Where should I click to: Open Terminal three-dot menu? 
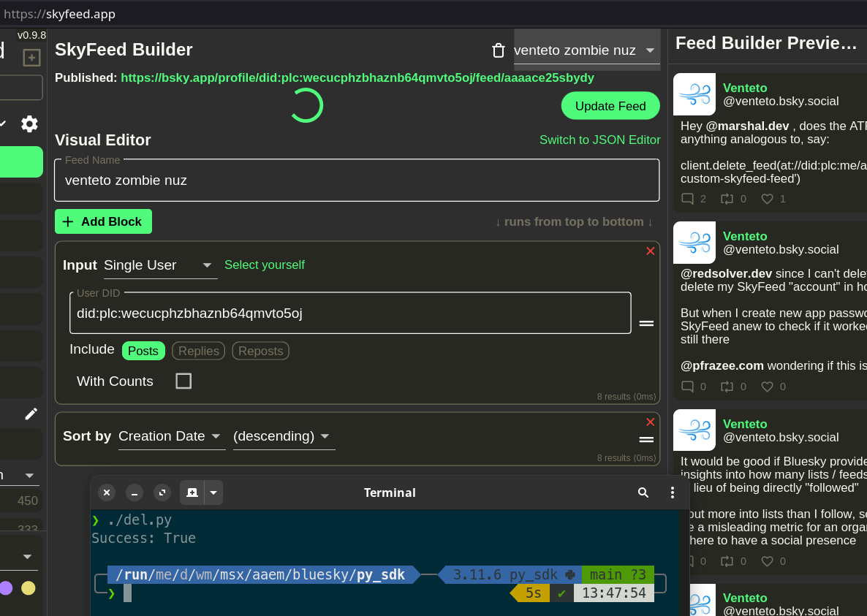point(673,493)
